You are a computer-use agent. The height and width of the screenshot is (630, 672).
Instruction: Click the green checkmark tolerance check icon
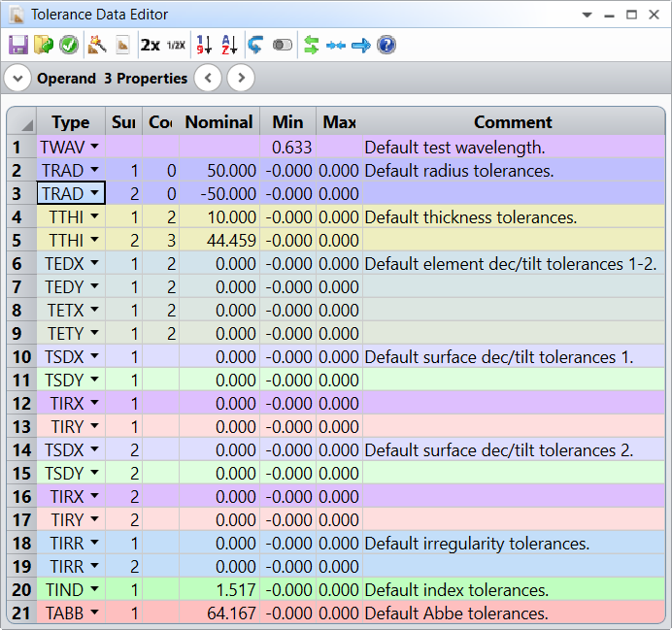click(69, 45)
